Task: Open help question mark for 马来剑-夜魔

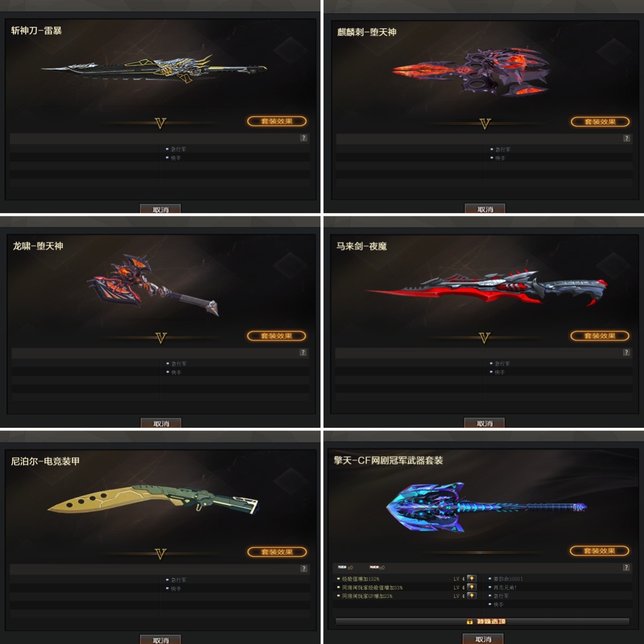Action: (x=626, y=352)
